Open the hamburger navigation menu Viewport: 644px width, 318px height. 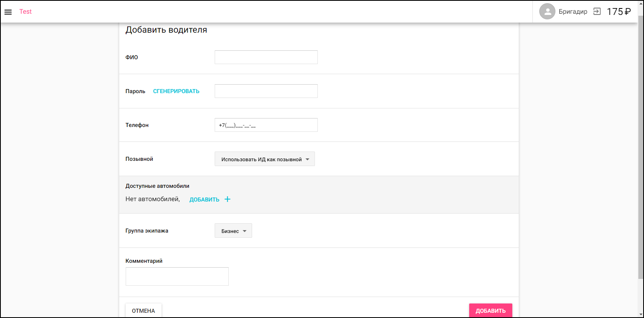coord(8,12)
